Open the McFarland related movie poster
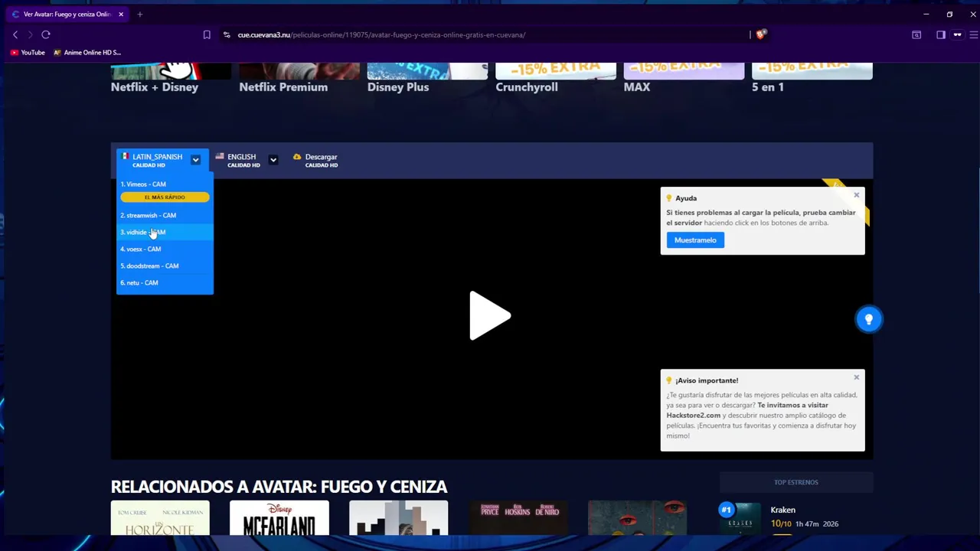 279,518
